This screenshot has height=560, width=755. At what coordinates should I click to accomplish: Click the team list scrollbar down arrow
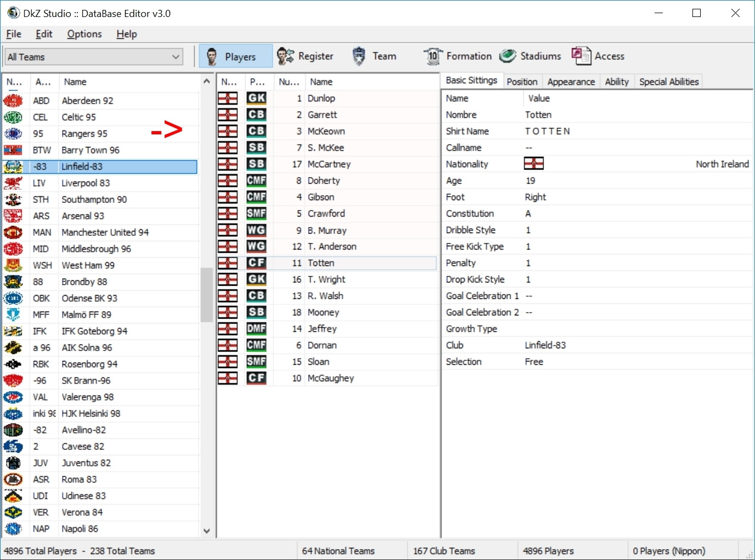(x=206, y=530)
